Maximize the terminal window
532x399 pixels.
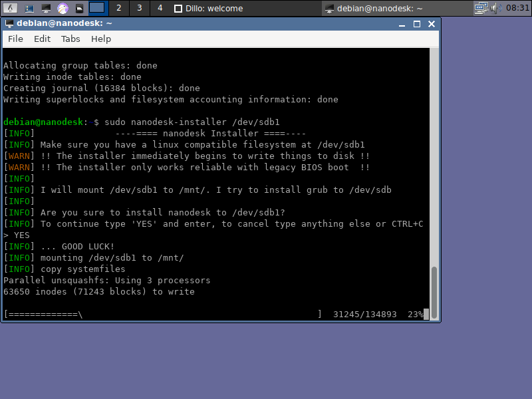[417, 24]
